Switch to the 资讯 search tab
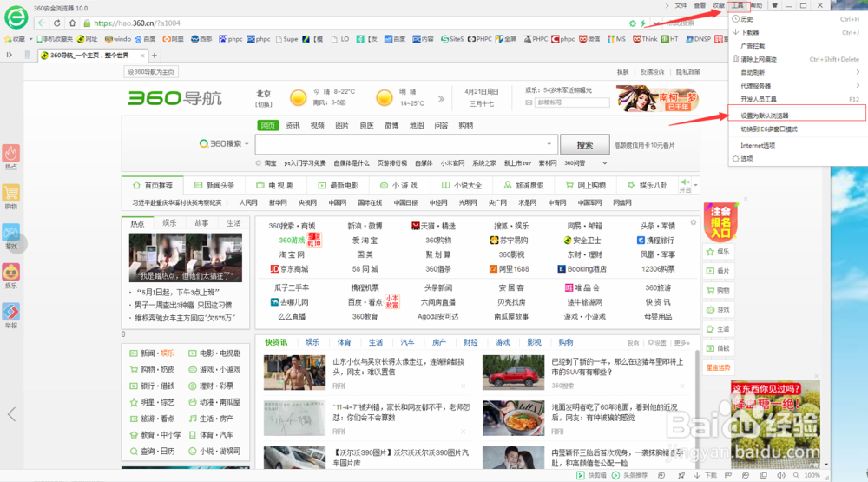 (293, 126)
